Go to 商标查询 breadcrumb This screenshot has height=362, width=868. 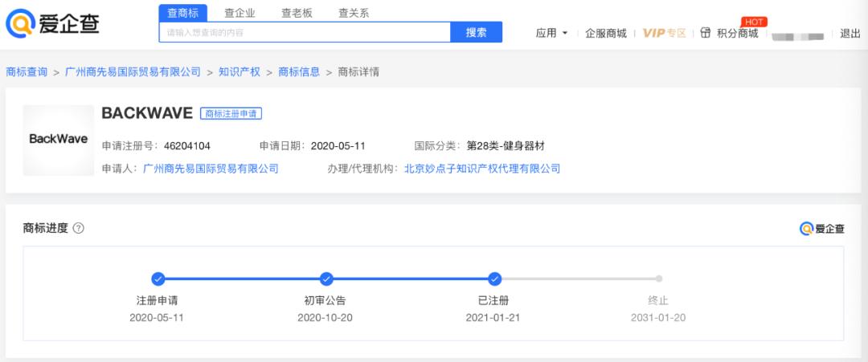pos(27,72)
